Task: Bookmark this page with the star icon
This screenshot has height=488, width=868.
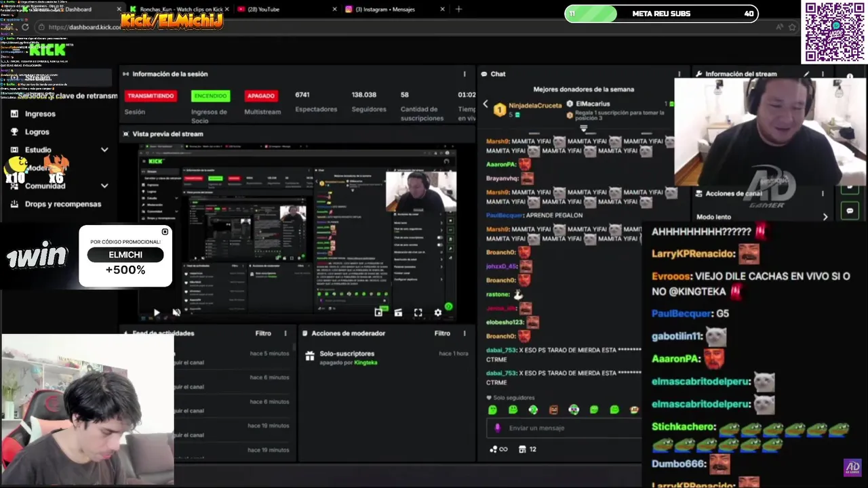Action: [x=792, y=27]
